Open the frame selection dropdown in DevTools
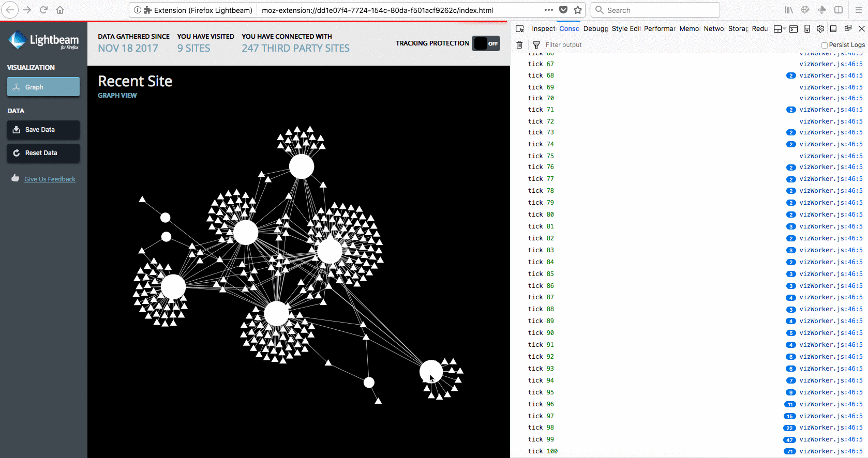This screenshot has height=458, width=868. click(x=779, y=29)
